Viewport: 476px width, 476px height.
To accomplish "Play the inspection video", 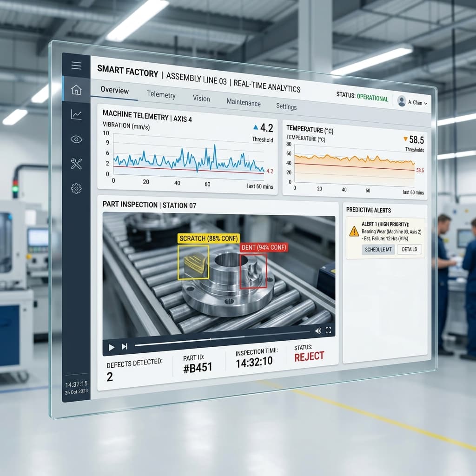I will pos(112,347).
